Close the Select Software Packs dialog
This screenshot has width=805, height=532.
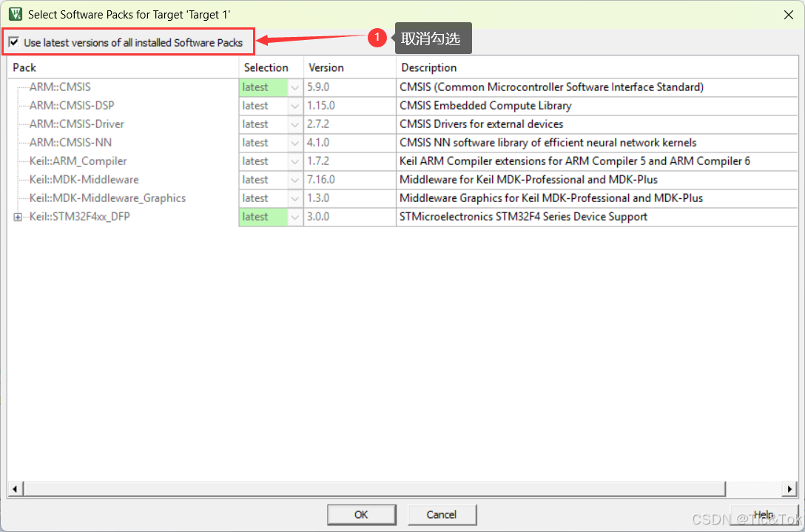789,15
